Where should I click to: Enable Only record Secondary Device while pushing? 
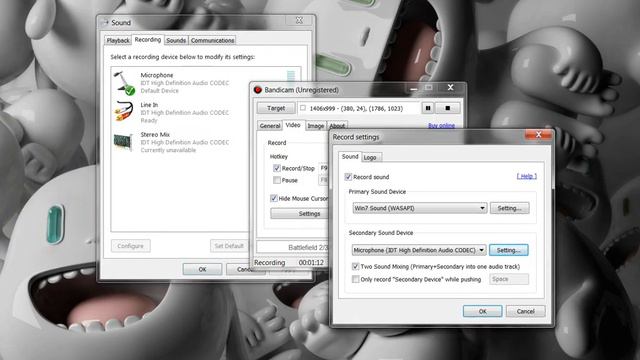pyautogui.click(x=356, y=279)
